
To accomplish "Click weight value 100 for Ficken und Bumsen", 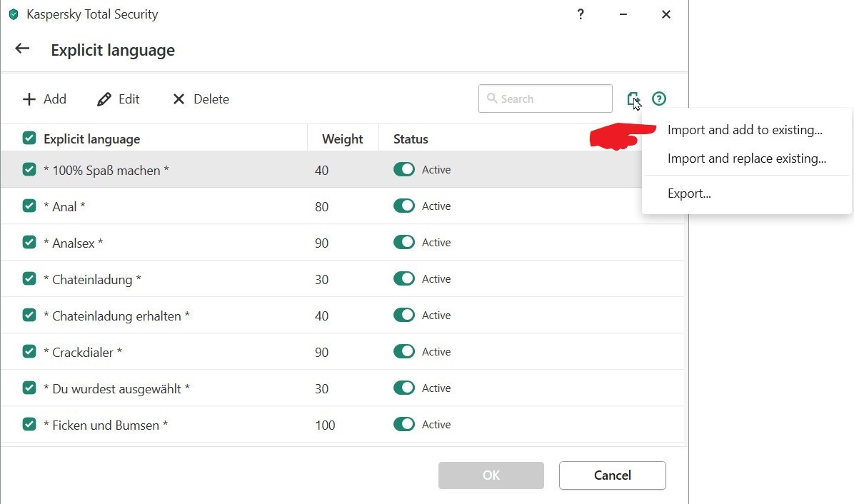I will point(325,425).
